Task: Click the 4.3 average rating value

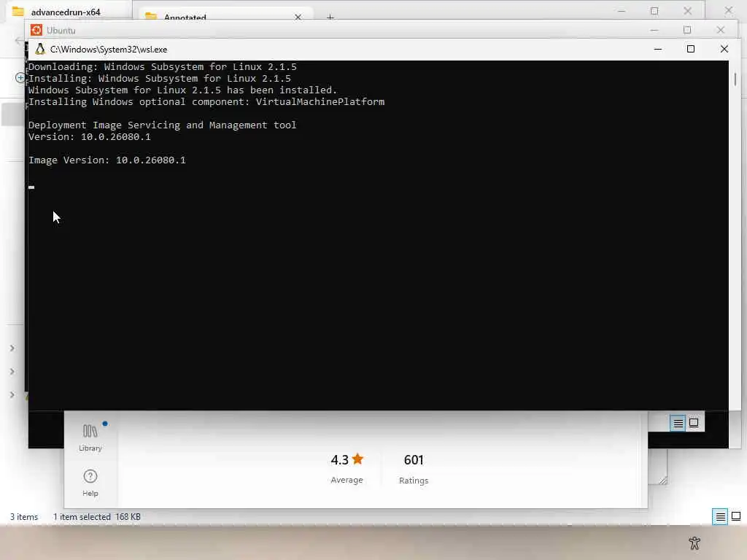Action: tap(340, 459)
